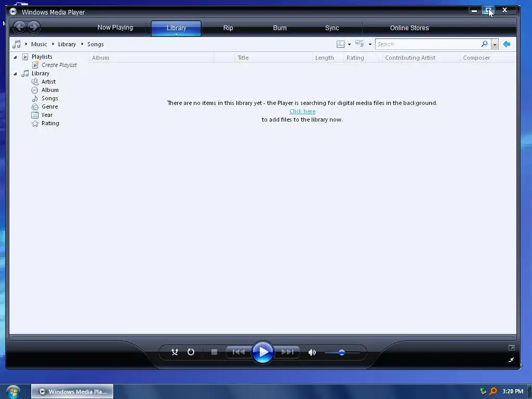Click the magnifier search icon
Viewport: 532px width, 399px height.
pyautogui.click(x=485, y=44)
